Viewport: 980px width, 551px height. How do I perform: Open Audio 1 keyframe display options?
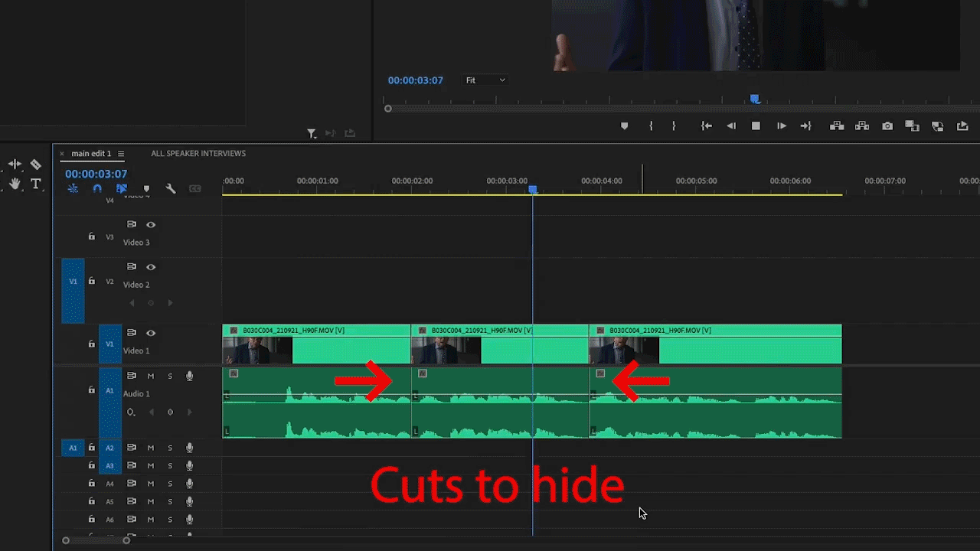[131, 412]
